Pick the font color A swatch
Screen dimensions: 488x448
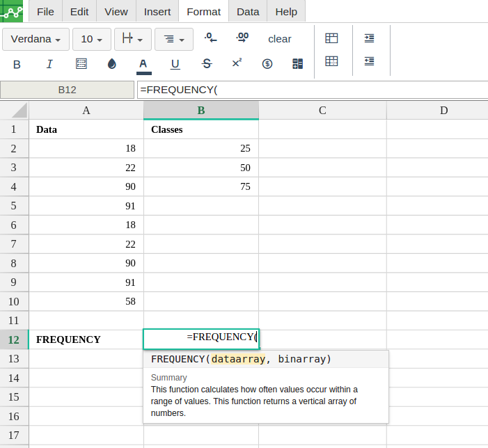click(143, 64)
